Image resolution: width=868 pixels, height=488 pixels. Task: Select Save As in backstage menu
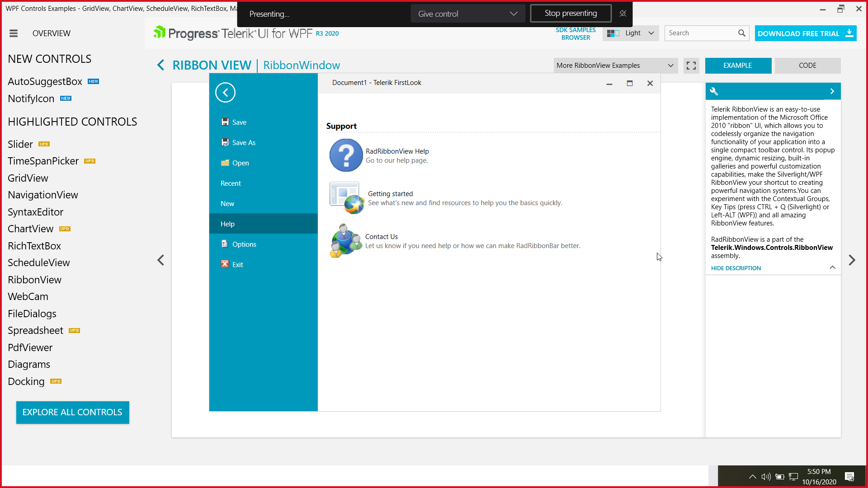pos(244,143)
